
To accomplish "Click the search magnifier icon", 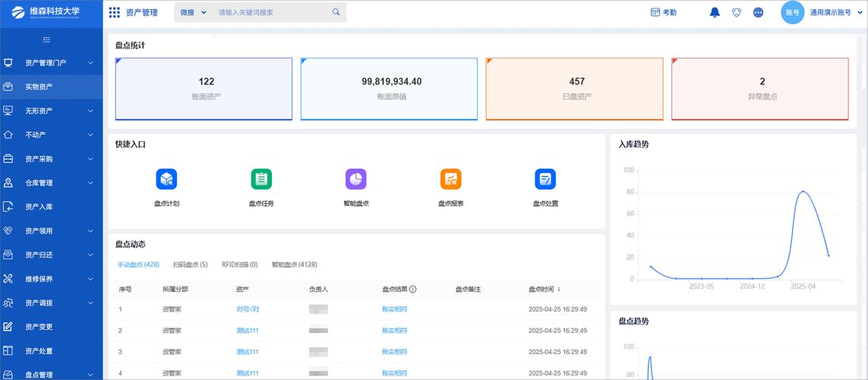I will point(336,12).
